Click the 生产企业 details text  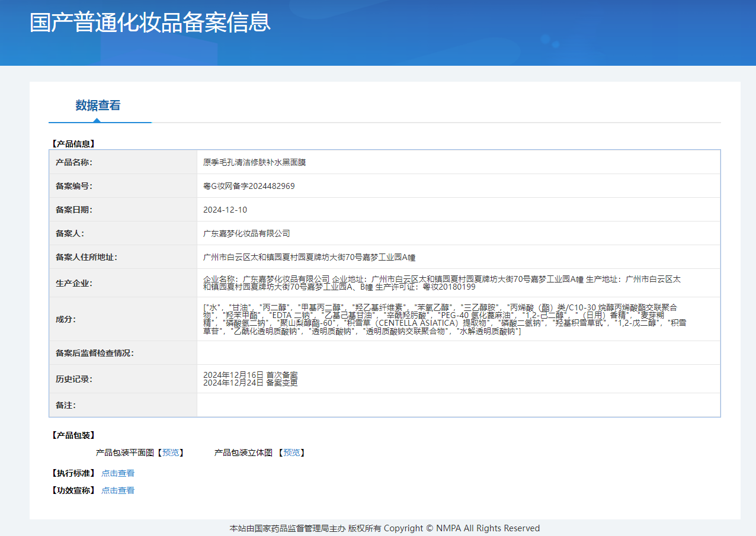(441, 283)
